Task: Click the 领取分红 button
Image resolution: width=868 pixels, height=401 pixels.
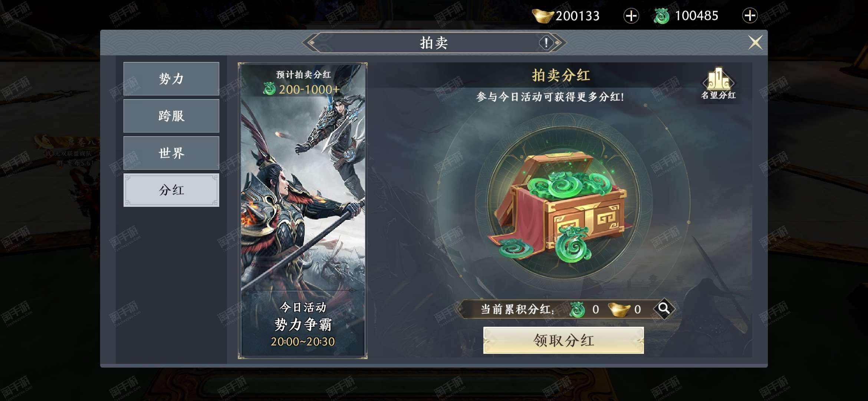Action: (563, 340)
